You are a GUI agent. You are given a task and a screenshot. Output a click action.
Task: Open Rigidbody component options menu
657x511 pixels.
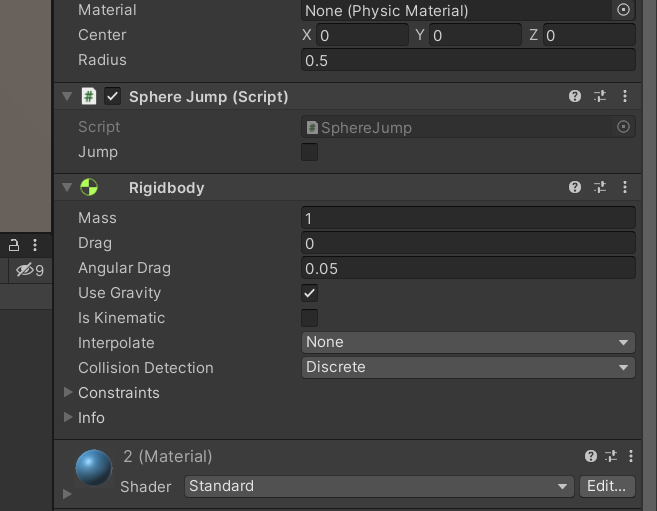[625, 187]
